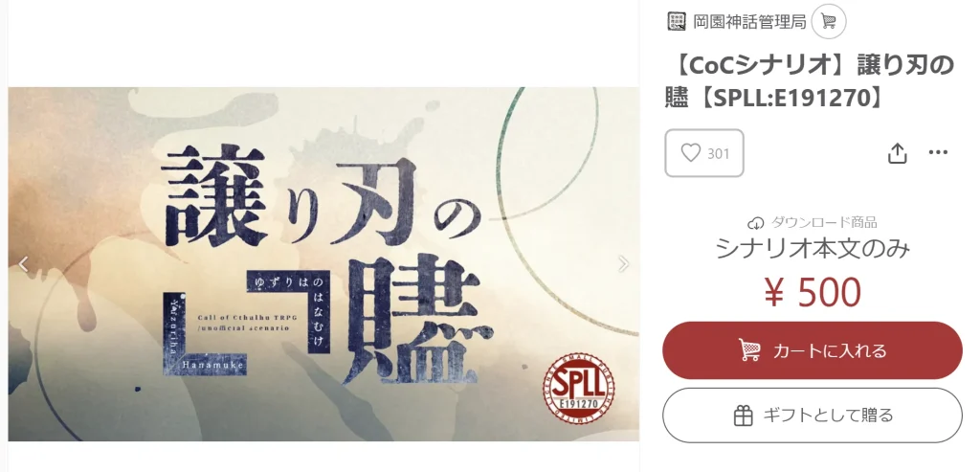This screenshot has width=980, height=472.
Task: Open the main 譲り刃の贐 product image
Action: pyautogui.click(x=323, y=264)
